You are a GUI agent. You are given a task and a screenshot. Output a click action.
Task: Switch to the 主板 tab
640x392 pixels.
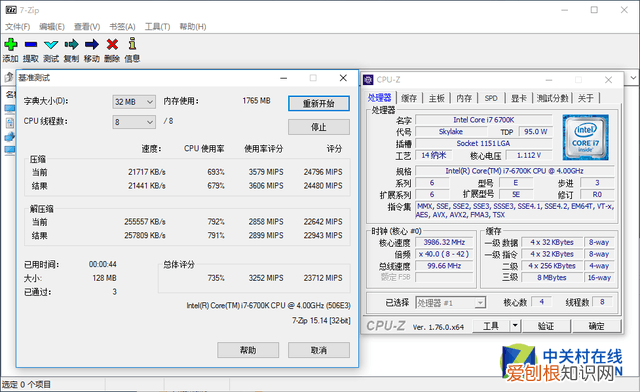[x=437, y=98]
